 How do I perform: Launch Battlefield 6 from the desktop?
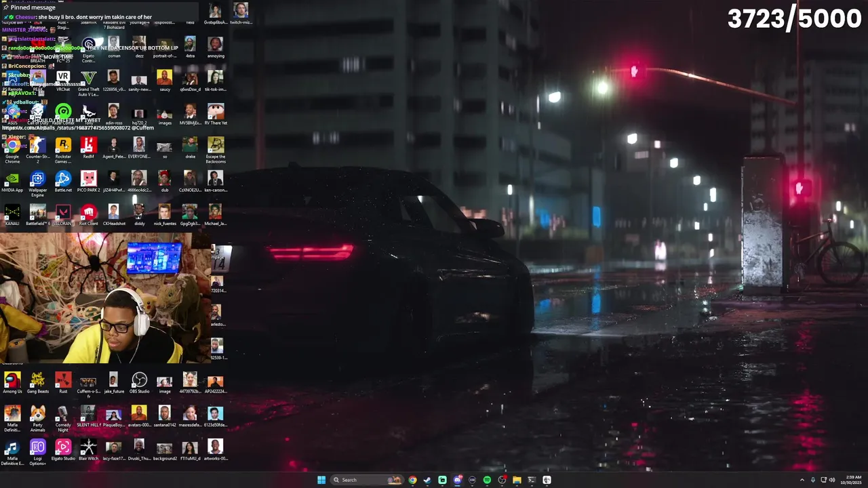38,215
